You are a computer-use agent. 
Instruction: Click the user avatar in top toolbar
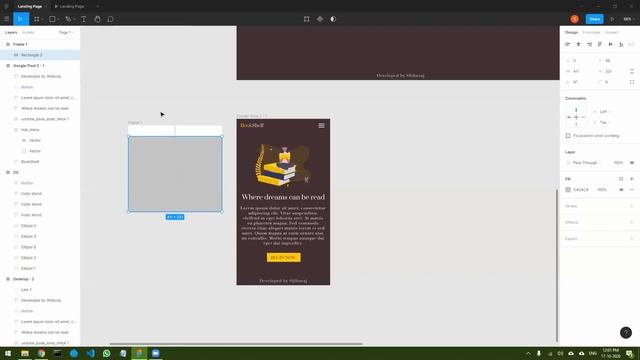[575, 19]
